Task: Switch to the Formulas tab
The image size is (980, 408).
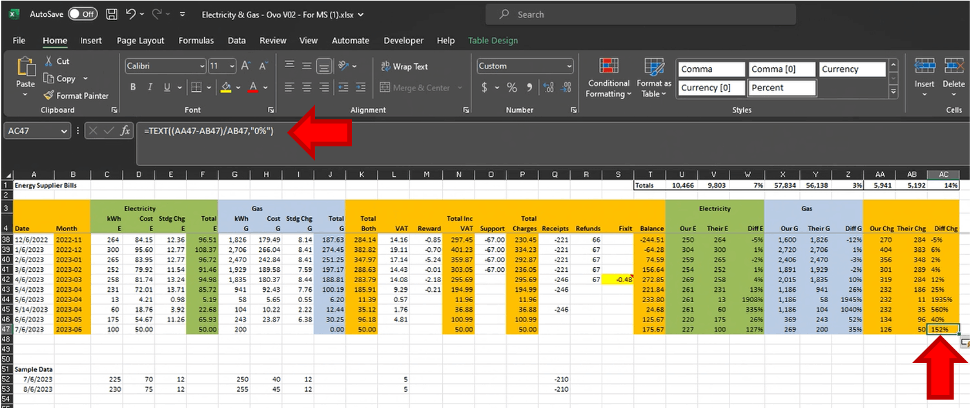Action: click(x=196, y=40)
